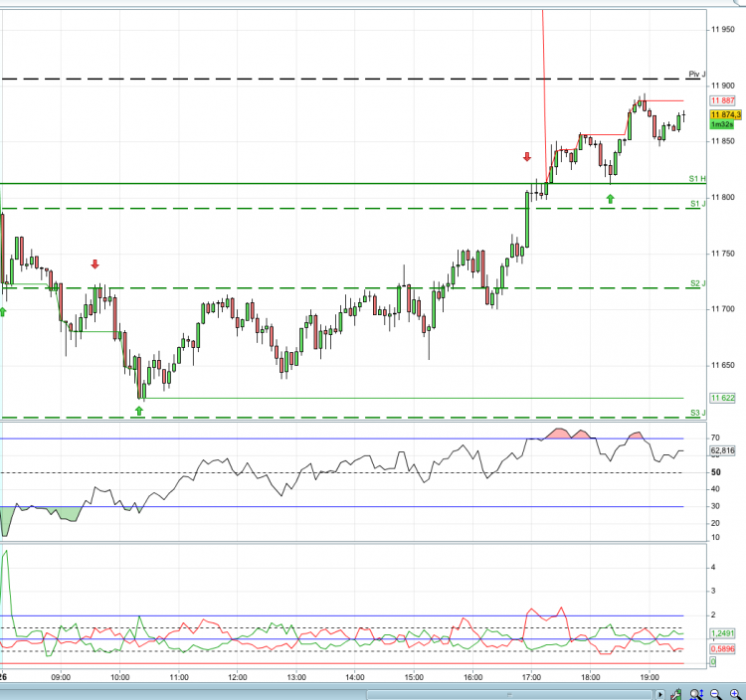Select the red 11 887 price label
This screenshot has width=746, height=700.
(723, 100)
